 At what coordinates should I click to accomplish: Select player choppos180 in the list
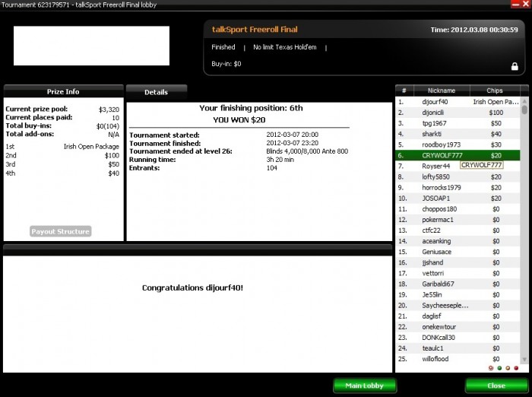click(458, 209)
